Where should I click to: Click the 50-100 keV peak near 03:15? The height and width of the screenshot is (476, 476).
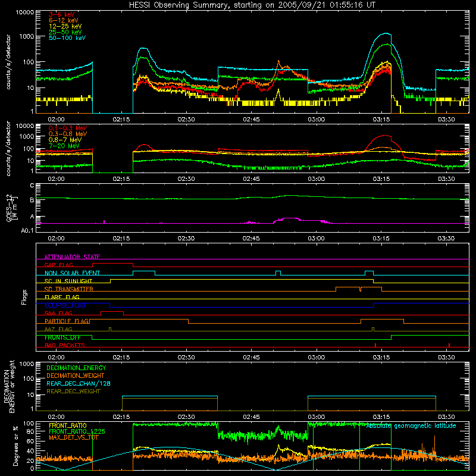pos(386,33)
